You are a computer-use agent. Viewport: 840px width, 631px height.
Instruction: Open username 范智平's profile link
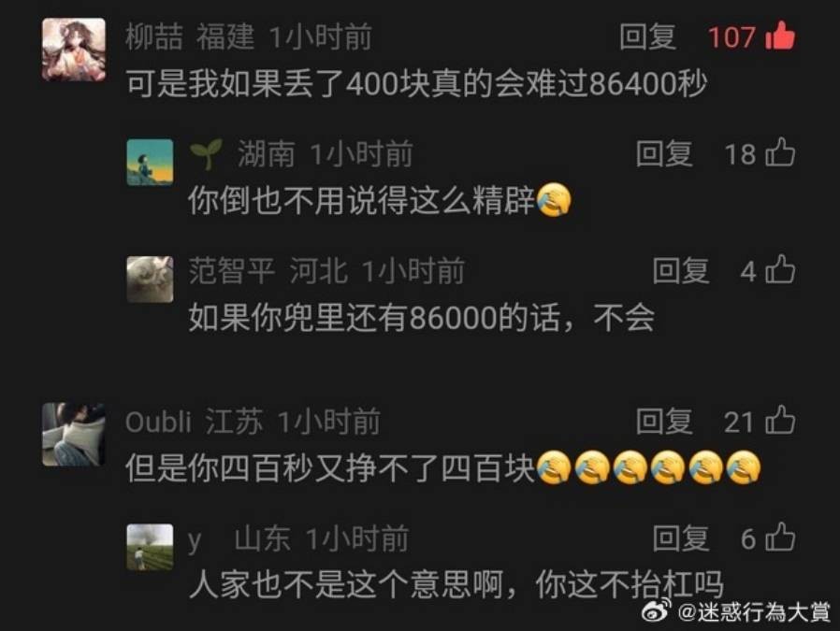pos(231,270)
